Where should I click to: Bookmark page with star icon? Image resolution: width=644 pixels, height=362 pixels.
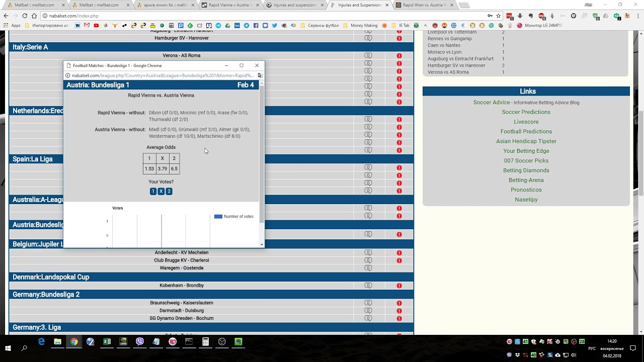[499, 16]
